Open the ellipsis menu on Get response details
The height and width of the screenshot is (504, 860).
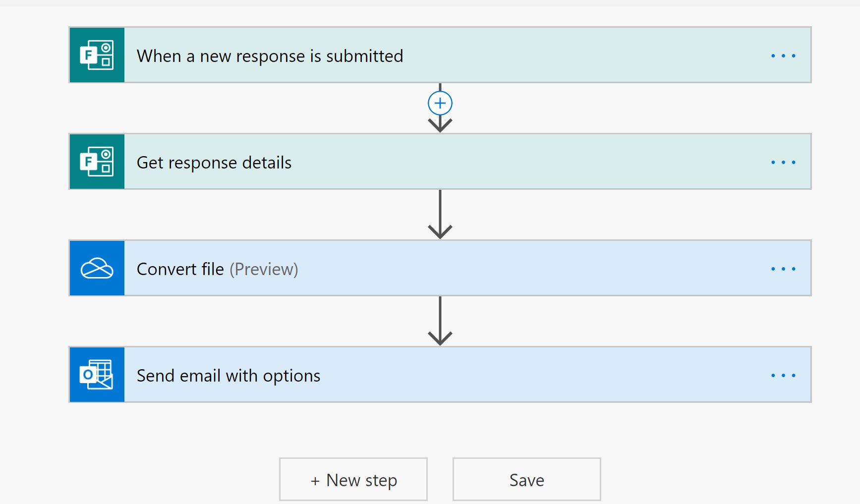(783, 162)
